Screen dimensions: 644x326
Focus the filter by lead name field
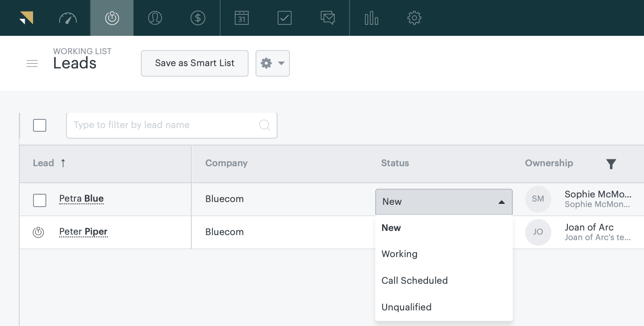click(165, 125)
